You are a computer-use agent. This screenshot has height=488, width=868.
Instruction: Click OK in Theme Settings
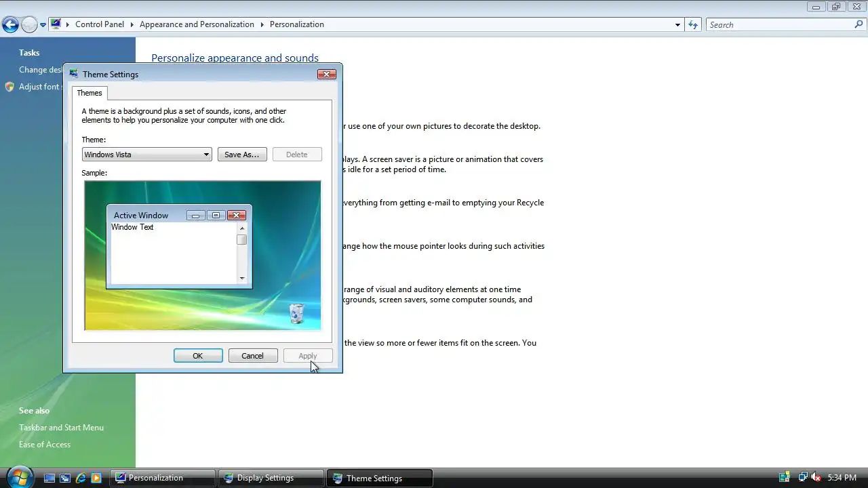point(198,356)
